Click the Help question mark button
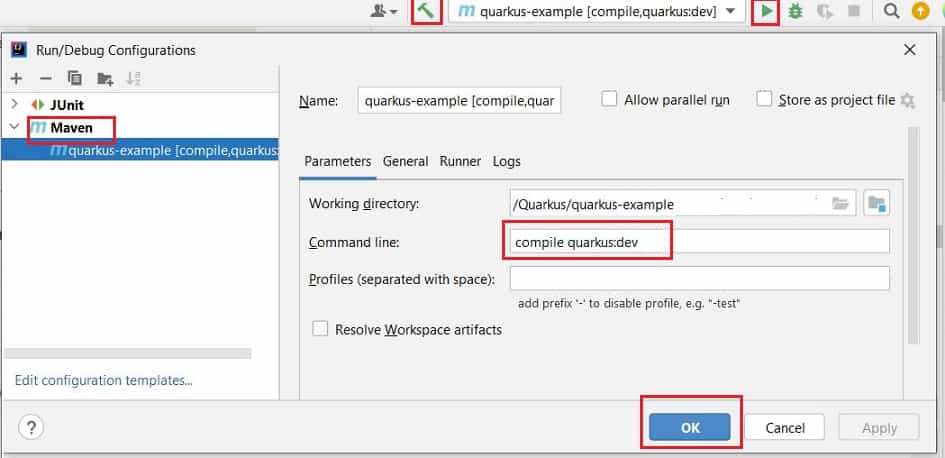945x458 pixels. click(31, 428)
